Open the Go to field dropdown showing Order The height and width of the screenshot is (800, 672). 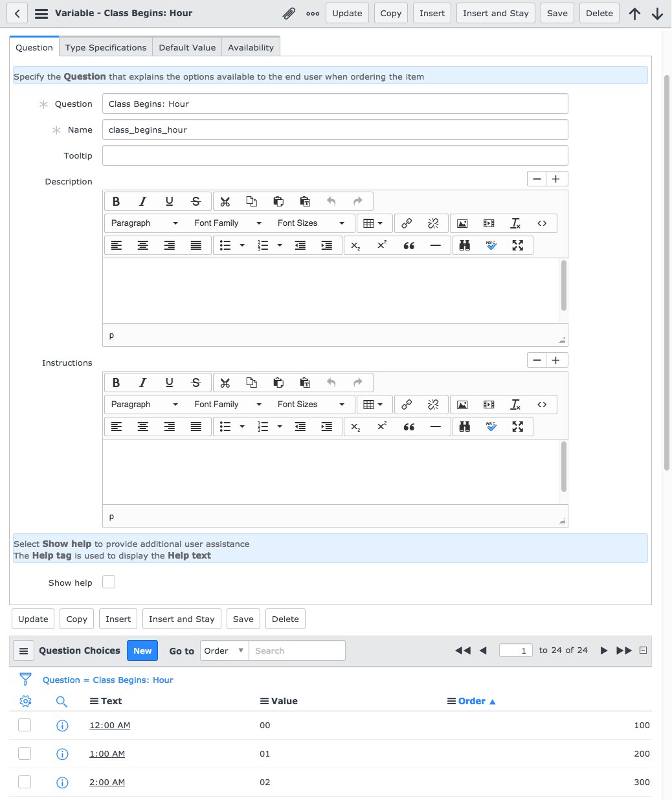point(224,650)
